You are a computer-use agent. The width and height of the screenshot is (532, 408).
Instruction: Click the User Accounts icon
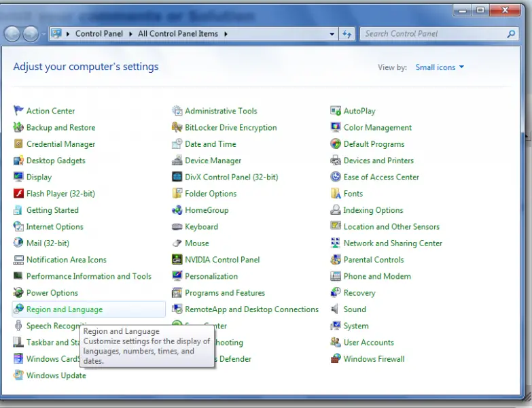(x=336, y=342)
